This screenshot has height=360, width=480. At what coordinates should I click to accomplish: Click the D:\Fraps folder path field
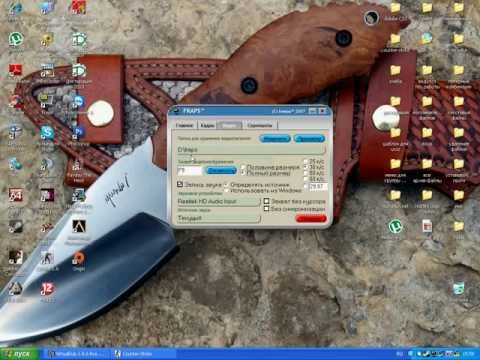[x=251, y=150]
